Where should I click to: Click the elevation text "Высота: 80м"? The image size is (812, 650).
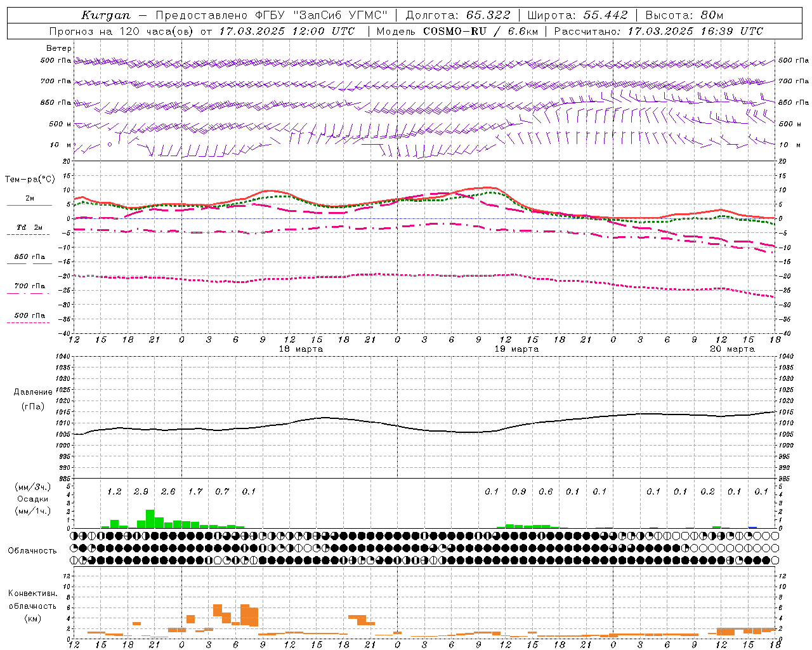pyautogui.click(x=684, y=15)
